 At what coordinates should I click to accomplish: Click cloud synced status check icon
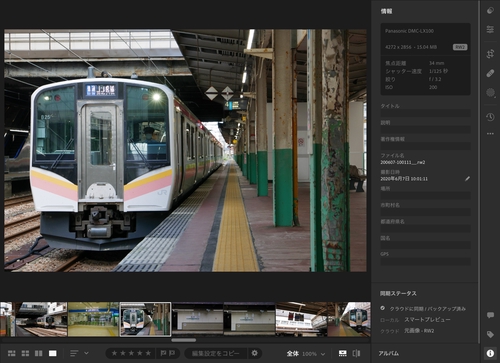pyautogui.click(x=383, y=308)
